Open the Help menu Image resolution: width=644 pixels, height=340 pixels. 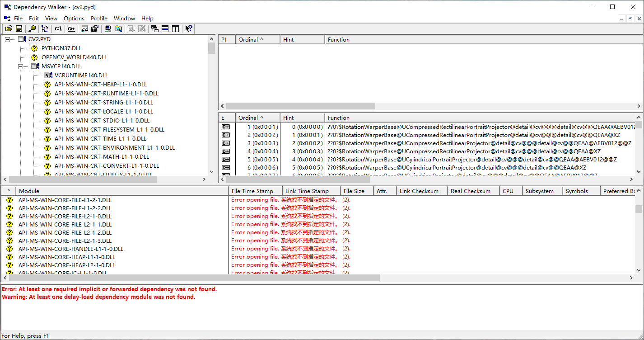tap(147, 19)
